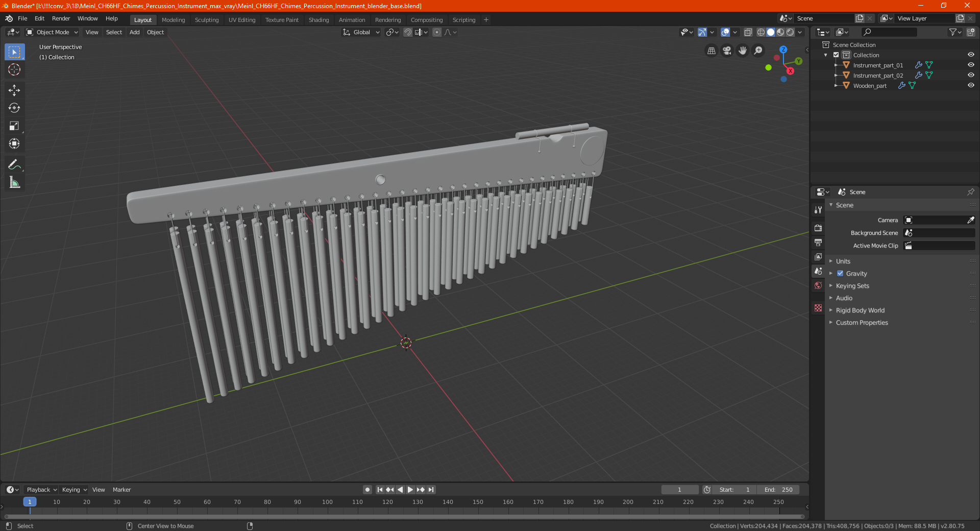The width and height of the screenshot is (980, 531).
Task: Open the Output properties tab
Action: click(818, 242)
